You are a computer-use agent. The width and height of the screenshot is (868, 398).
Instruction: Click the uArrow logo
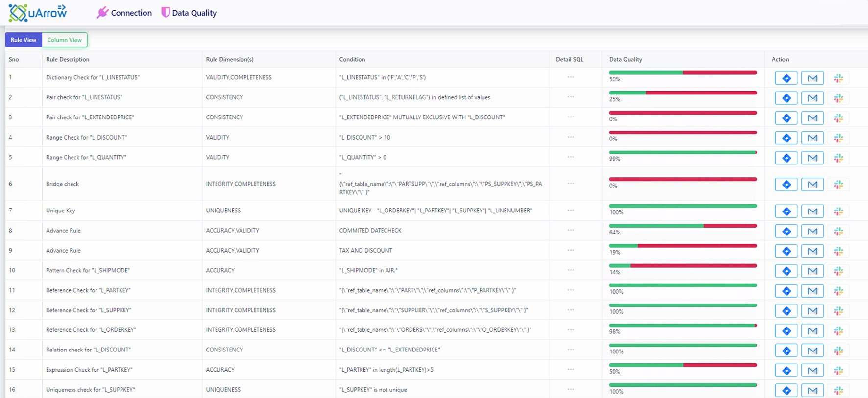[x=38, y=13]
